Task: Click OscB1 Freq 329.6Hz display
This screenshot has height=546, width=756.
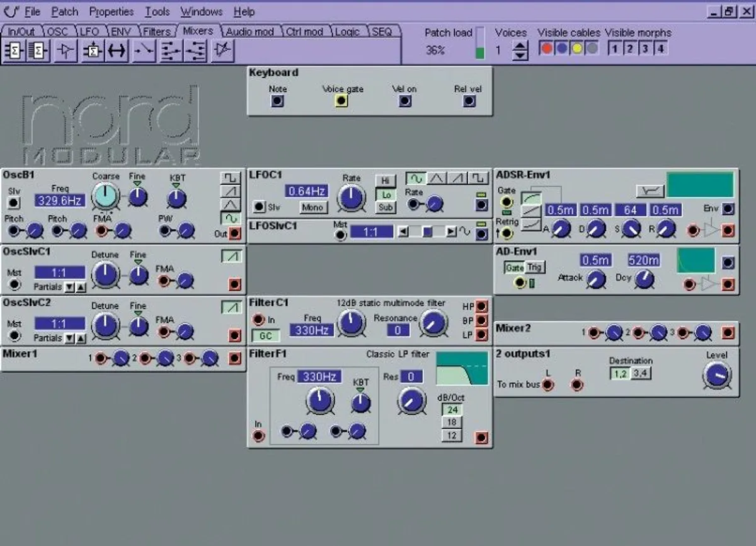Action: click(x=59, y=200)
